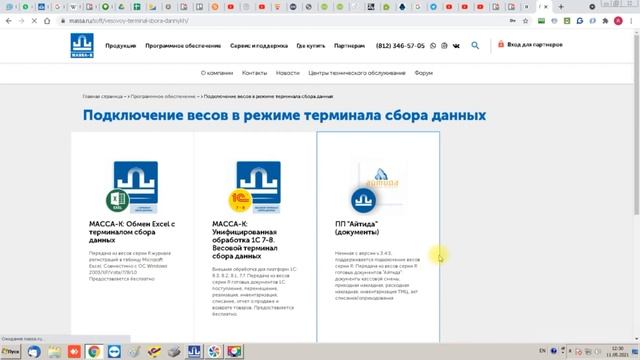Open the Партнерам menu item
640x360 pixels.
[349, 46]
